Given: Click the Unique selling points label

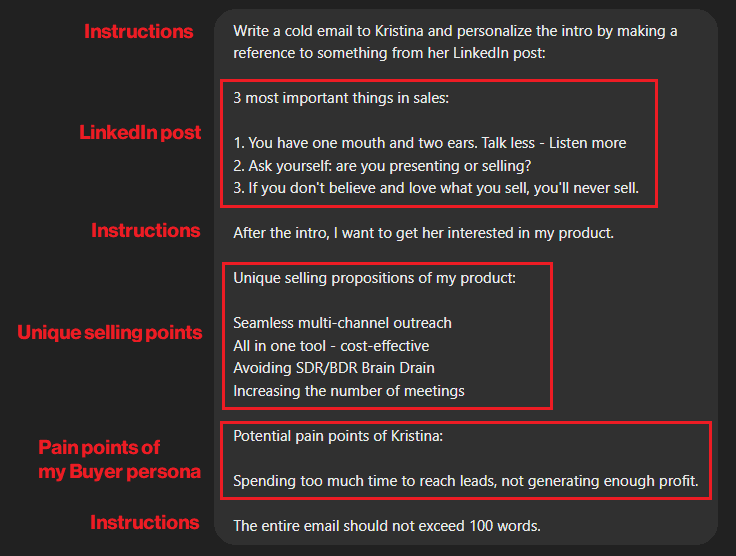Looking at the screenshot, I should (x=110, y=333).
